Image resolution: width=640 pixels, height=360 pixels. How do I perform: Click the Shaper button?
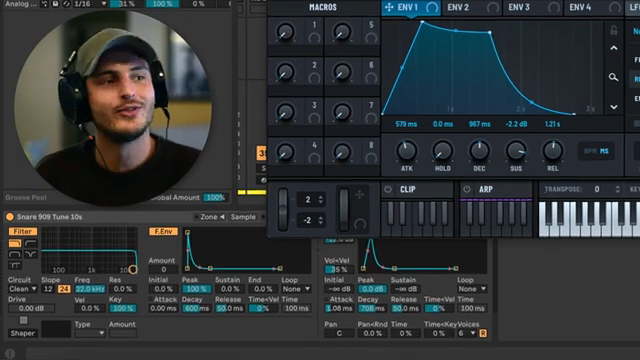(23, 333)
